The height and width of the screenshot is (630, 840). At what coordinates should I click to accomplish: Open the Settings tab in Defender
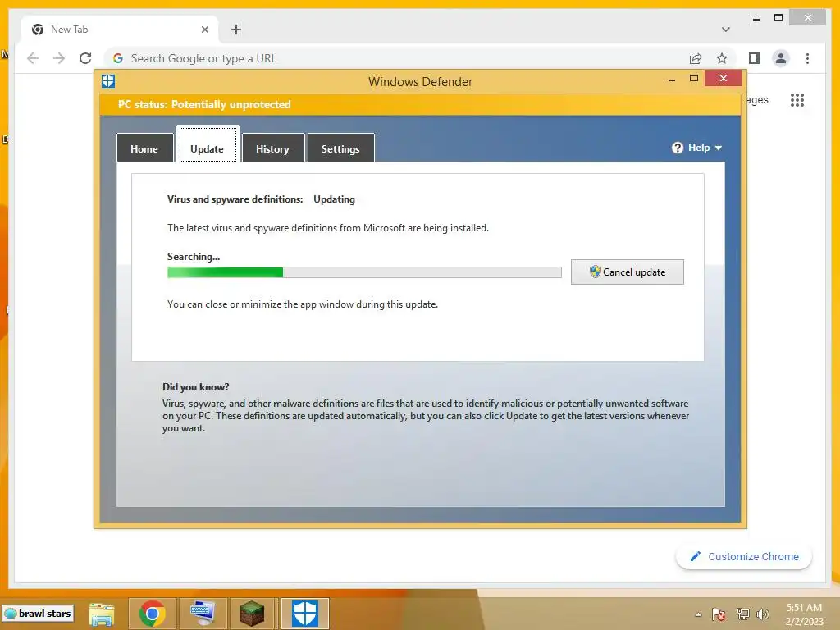tap(340, 148)
